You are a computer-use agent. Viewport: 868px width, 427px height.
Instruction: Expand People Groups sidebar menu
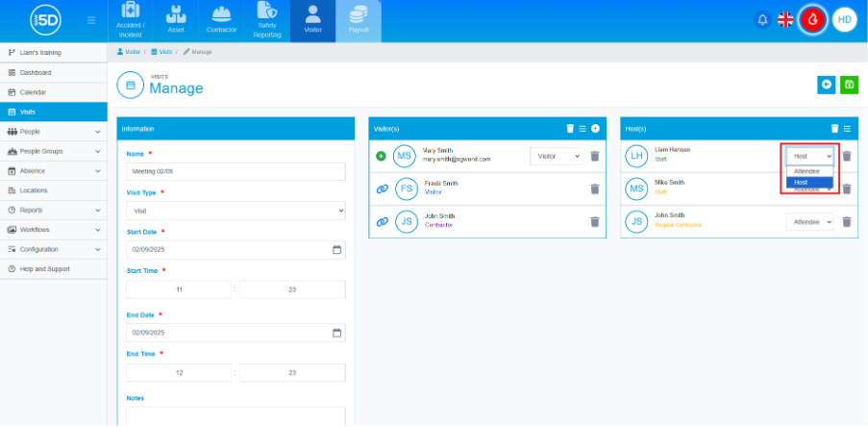(54, 151)
